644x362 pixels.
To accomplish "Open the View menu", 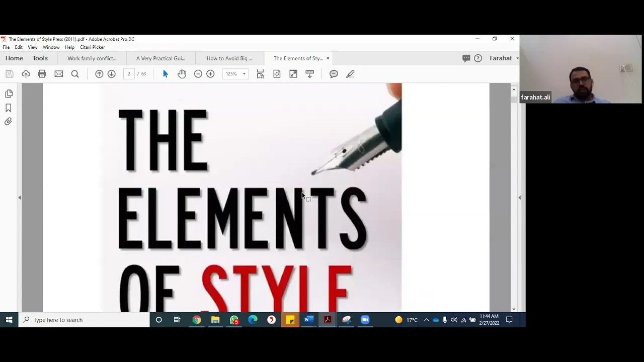I will tap(32, 47).
